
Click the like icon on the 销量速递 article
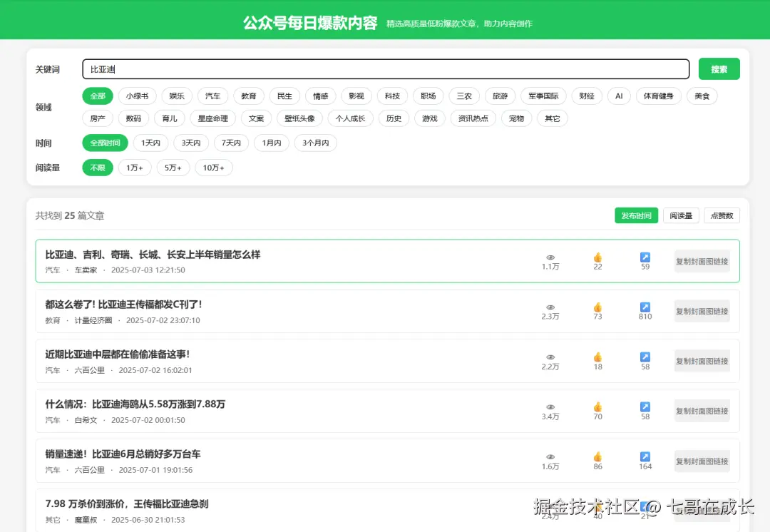pos(597,456)
